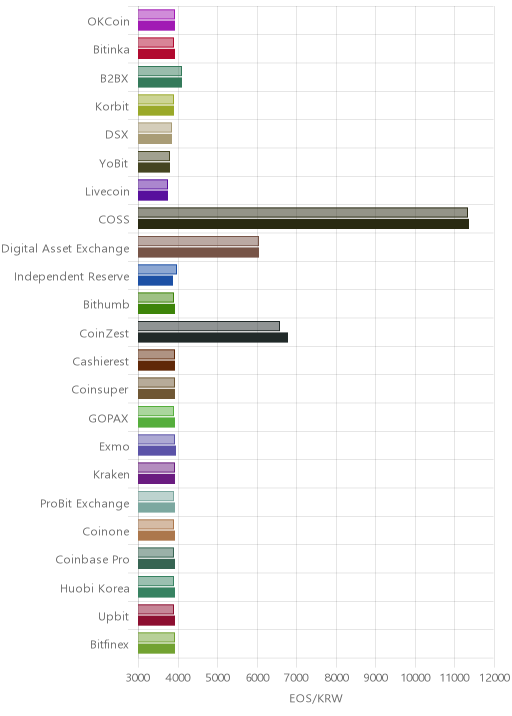Click the EOS/KRW axis title
The image size is (512, 716).
[316, 698]
